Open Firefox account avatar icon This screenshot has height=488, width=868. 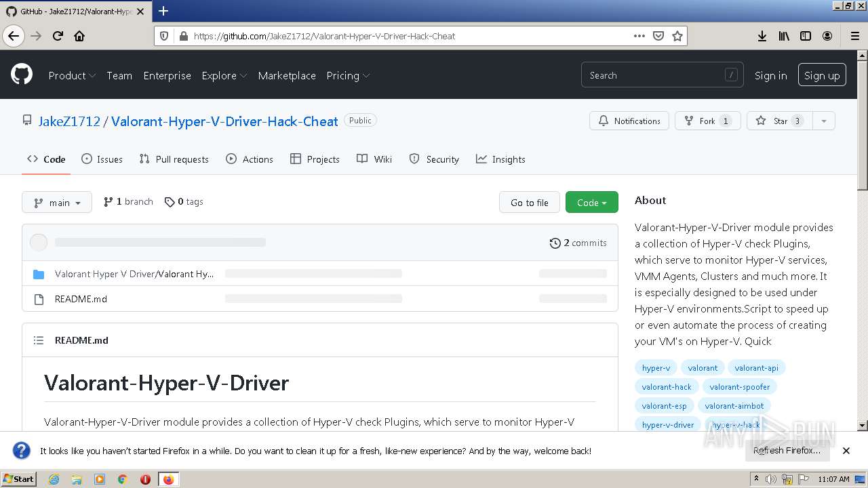827,36
